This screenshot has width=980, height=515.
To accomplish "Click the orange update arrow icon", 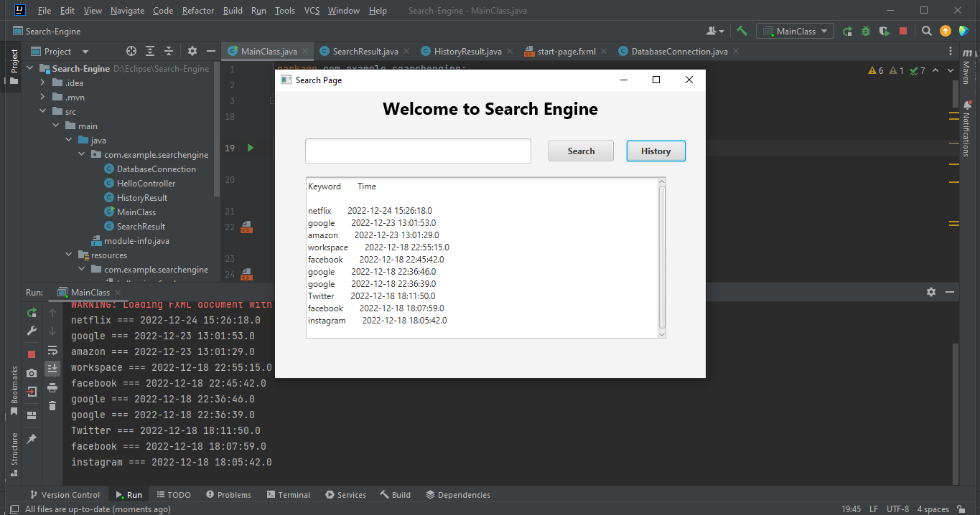I will pos(946,31).
